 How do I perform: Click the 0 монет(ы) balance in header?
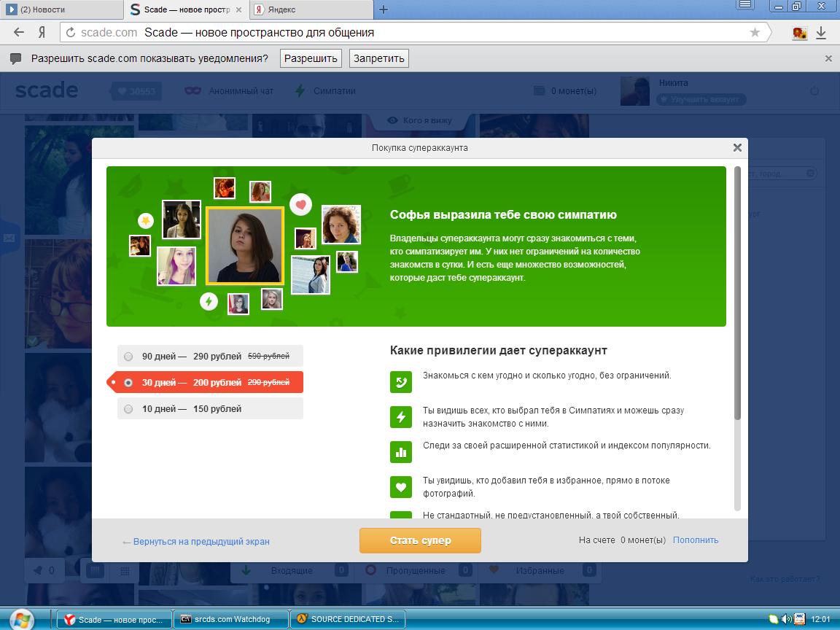(566, 91)
